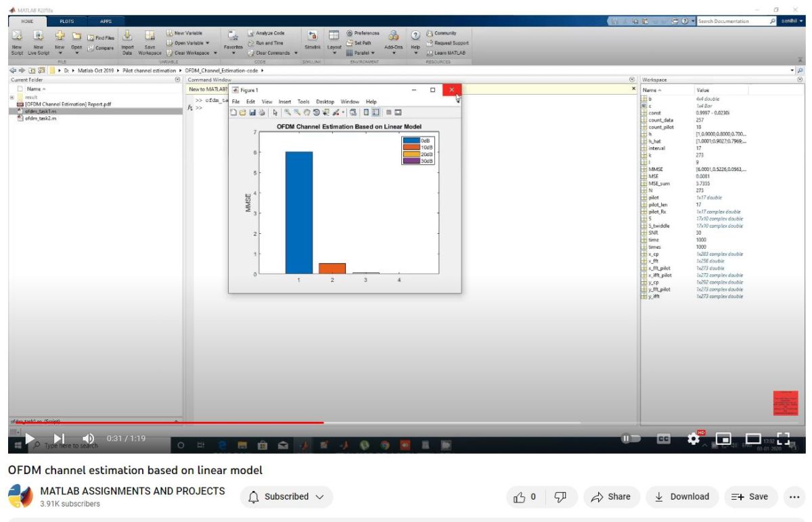Open the Desktop menu in Figure 1
This screenshot has height=522, width=812.
click(325, 101)
